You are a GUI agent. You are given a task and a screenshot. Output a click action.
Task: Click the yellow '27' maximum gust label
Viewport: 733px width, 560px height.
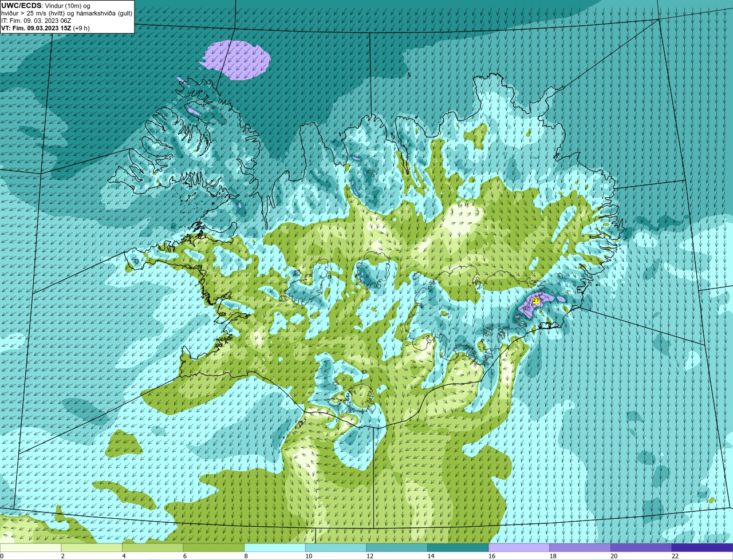point(535,300)
